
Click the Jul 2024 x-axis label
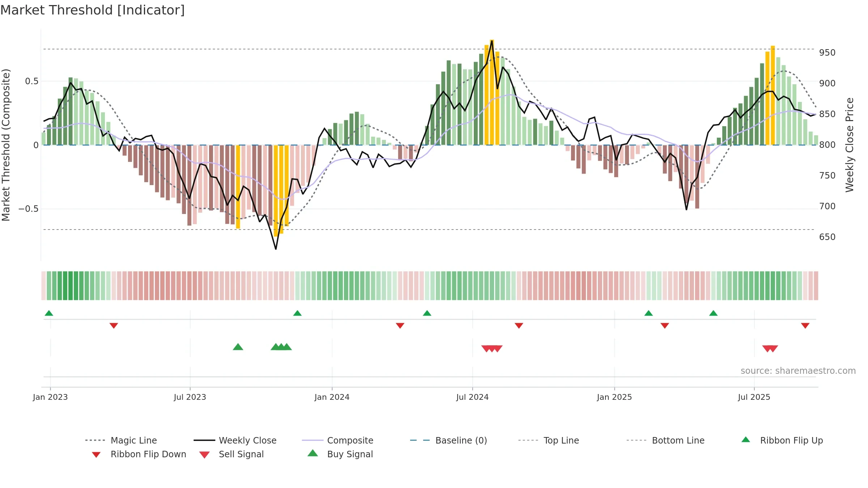click(472, 397)
